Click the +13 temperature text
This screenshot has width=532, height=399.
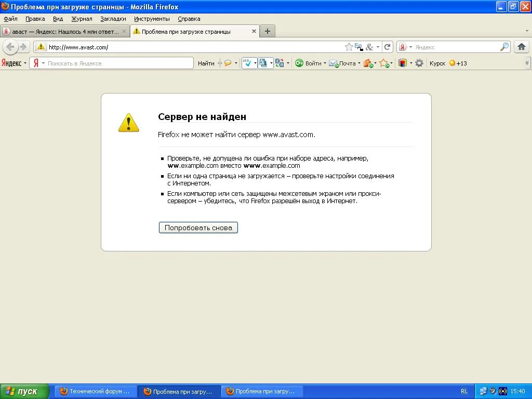(462, 63)
